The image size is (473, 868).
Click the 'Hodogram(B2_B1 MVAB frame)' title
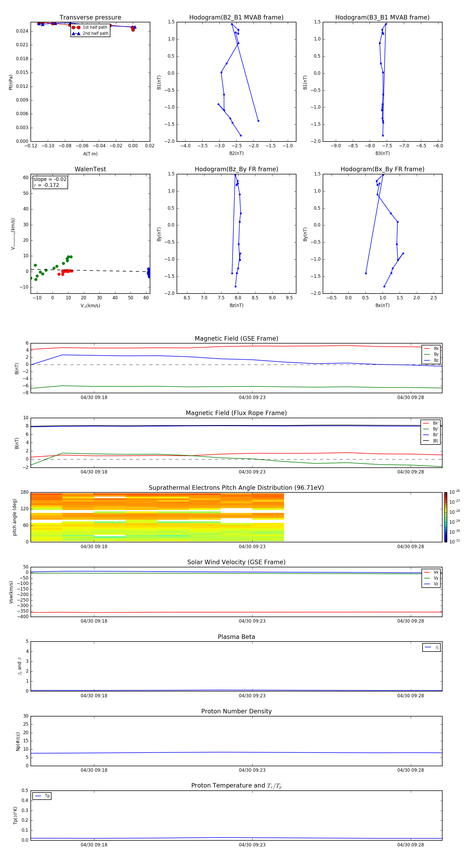236,18
